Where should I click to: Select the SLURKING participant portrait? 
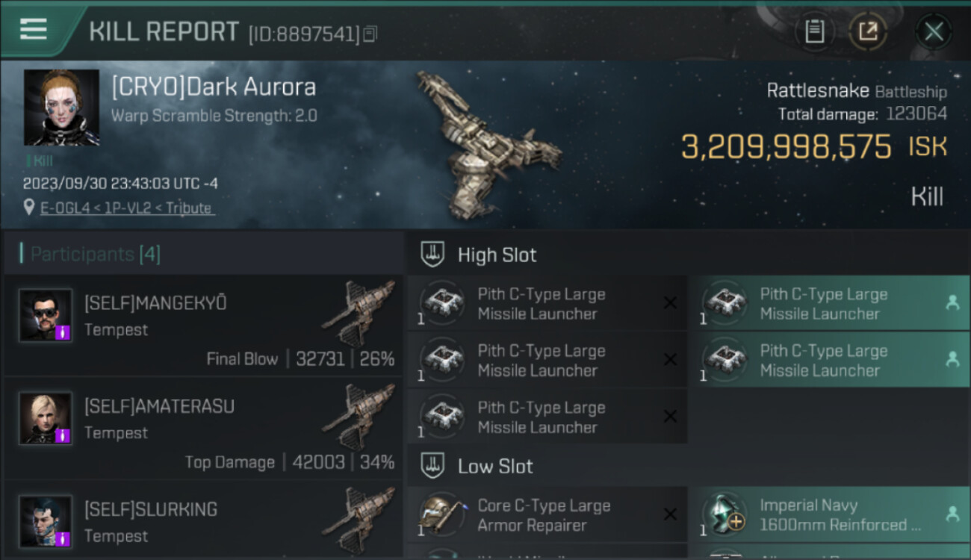[x=46, y=521]
